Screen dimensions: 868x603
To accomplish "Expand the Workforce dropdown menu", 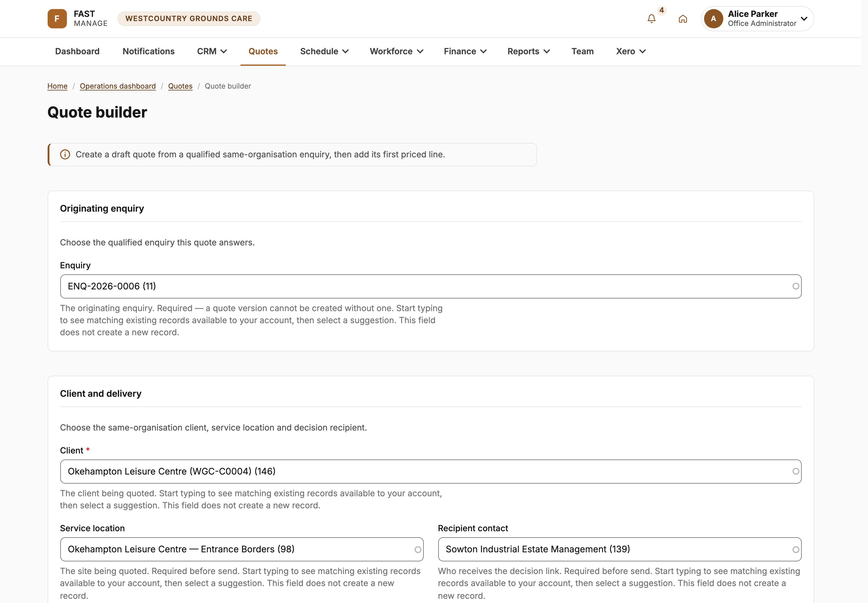I will [x=396, y=51].
